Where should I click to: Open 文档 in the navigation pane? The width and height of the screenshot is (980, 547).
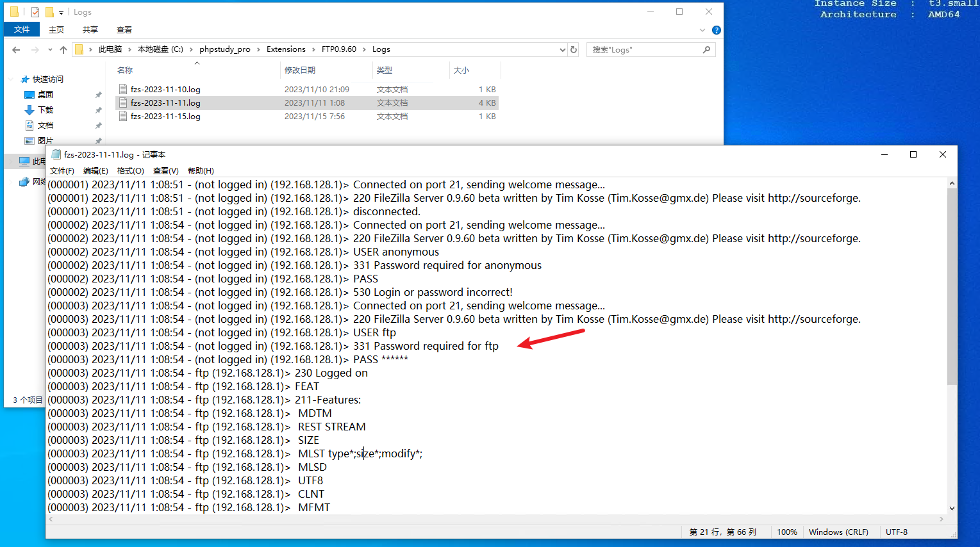tap(46, 126)
